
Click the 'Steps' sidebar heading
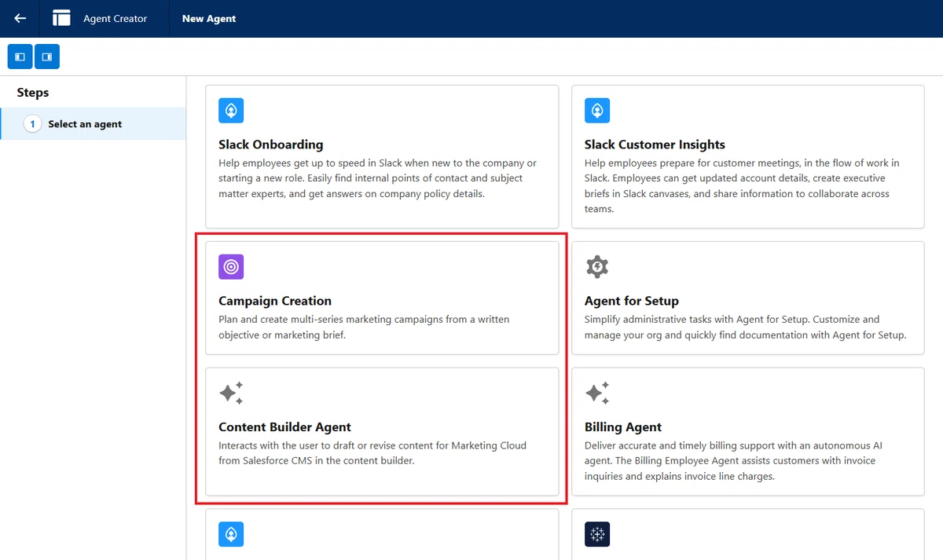coord(33,93)
